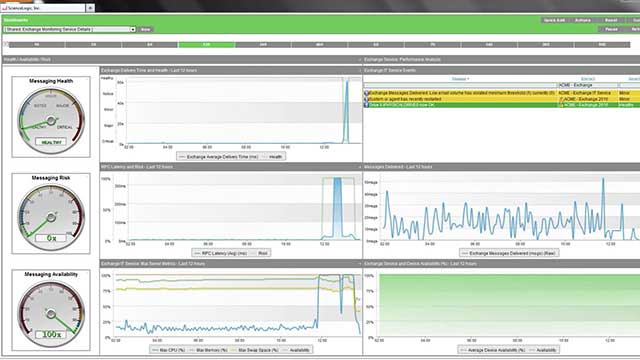Click the Messaging Availability gauge
The height and width of the screenshot is (360, 640).
pos(51,314)
